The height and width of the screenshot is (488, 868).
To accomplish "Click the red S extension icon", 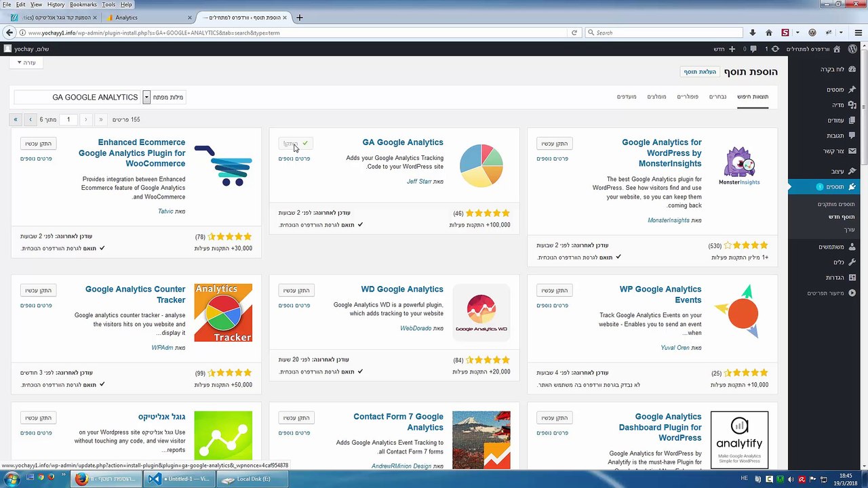I will tap(785, 33).
